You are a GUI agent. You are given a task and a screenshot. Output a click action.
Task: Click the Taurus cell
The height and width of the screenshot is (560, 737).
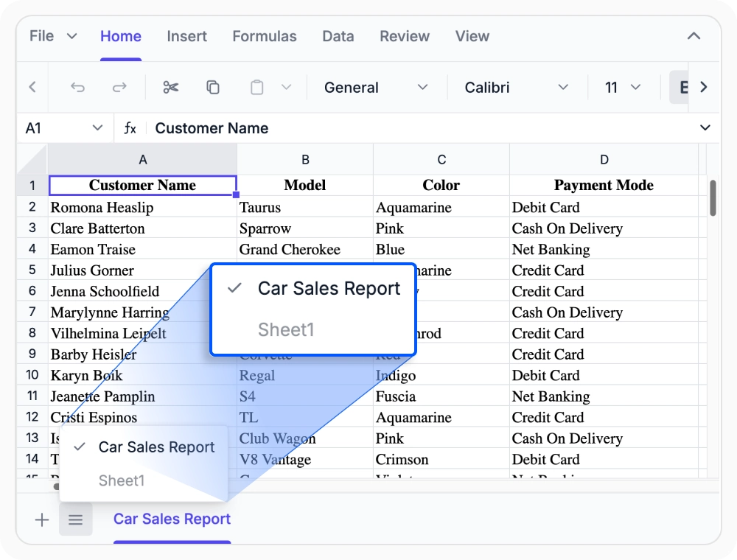click(x=305, y=207)
